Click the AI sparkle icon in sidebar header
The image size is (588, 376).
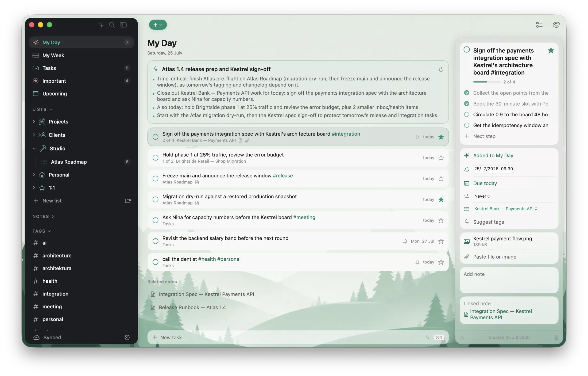coord(101,25)
